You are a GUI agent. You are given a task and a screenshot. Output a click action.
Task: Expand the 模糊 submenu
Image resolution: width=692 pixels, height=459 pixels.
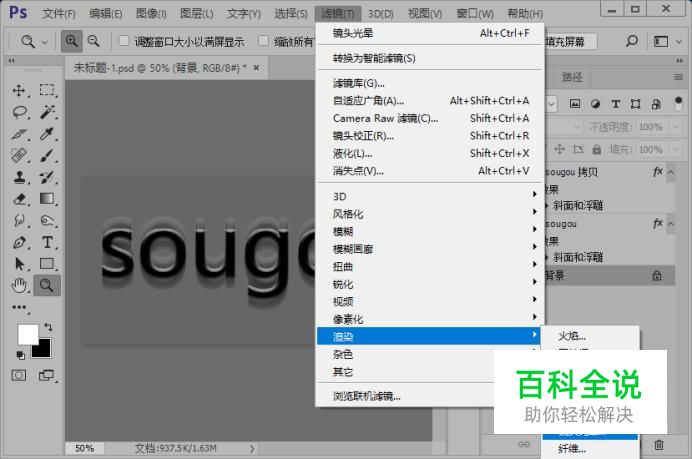point(430,231)
